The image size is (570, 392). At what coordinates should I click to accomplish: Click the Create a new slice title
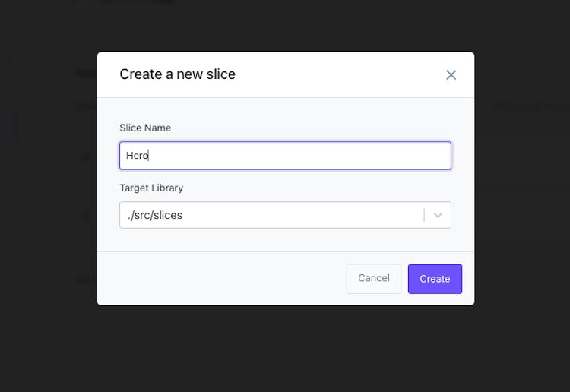[177, 74]
